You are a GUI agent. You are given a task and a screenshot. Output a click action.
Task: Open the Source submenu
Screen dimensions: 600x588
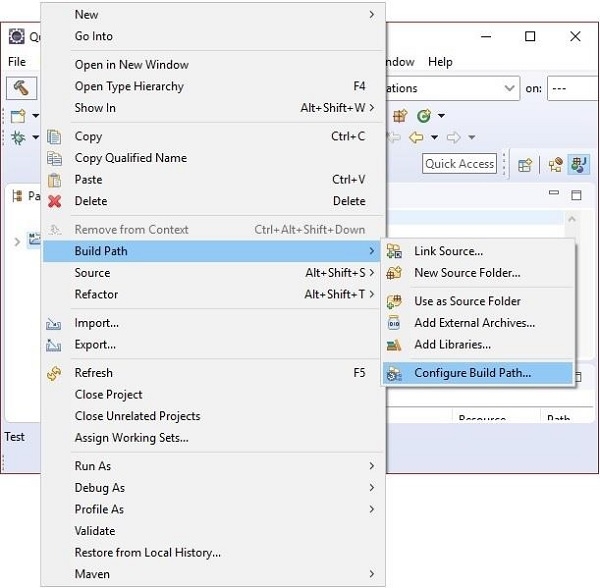tap(213, 273)
